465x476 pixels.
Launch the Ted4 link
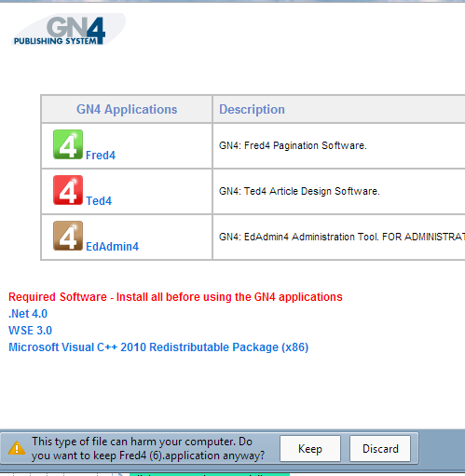(99, 201)
